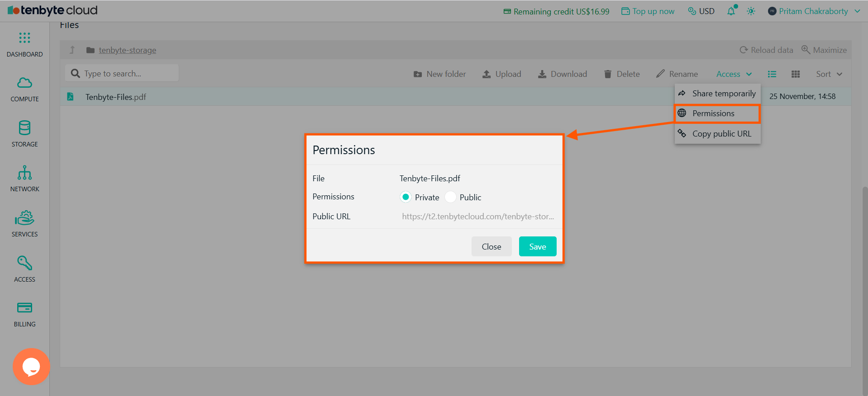Toggle the light/dark theme sun icon

coord(751,11)
